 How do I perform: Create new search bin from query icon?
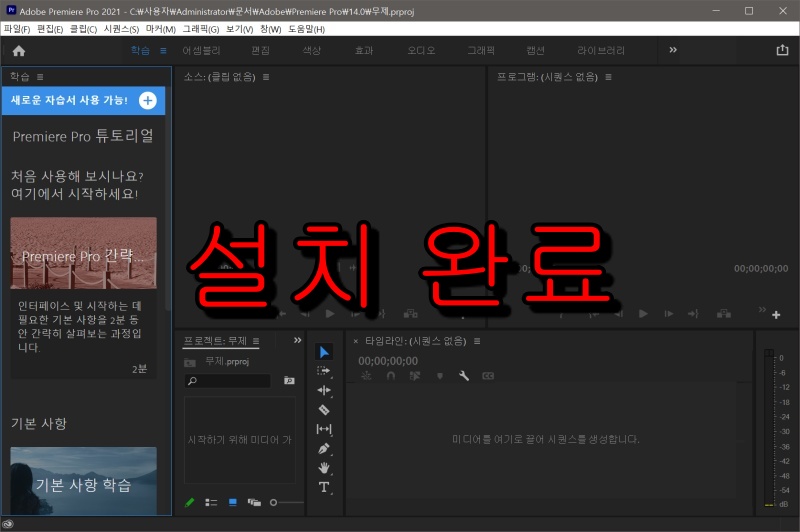pyautogui.click(x=289, y=381)
